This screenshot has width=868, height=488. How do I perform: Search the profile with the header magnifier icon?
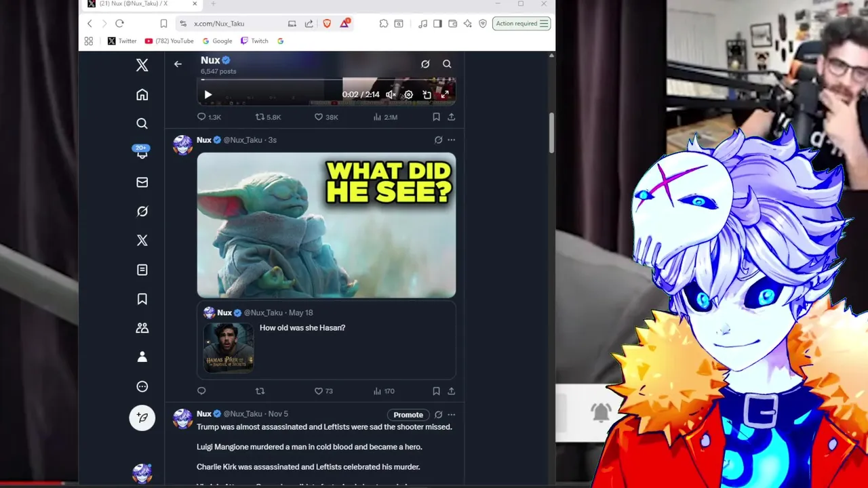(447, 64)
